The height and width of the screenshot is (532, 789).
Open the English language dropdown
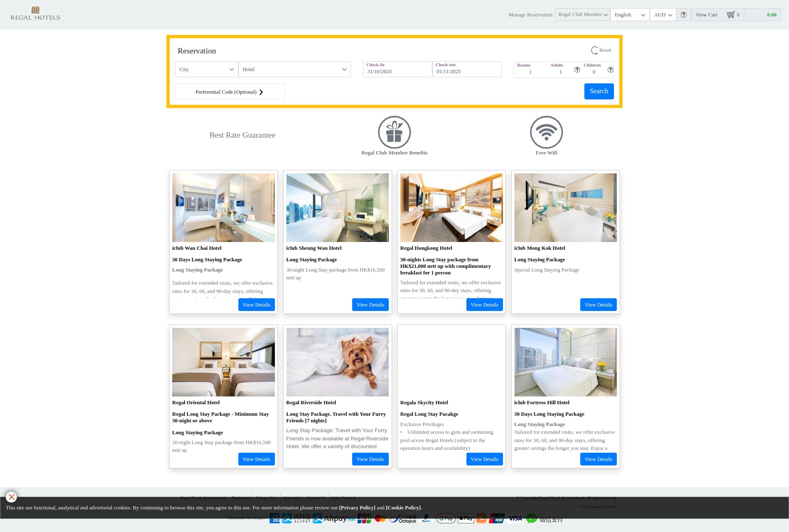click(630, 15)
